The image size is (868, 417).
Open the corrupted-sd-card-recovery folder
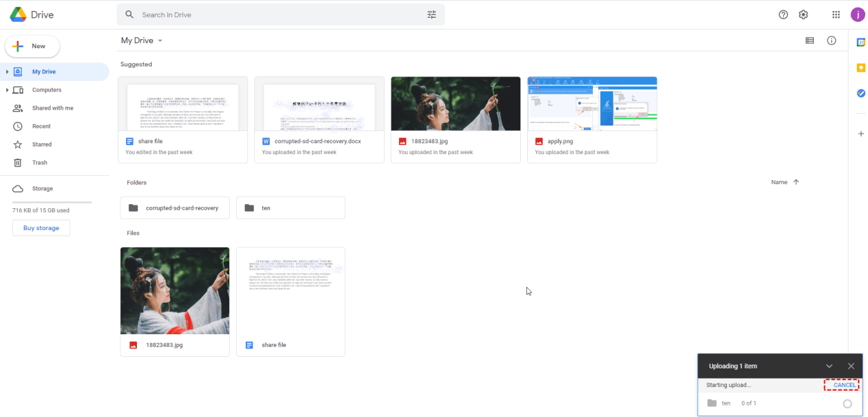(x=175, y=207)
